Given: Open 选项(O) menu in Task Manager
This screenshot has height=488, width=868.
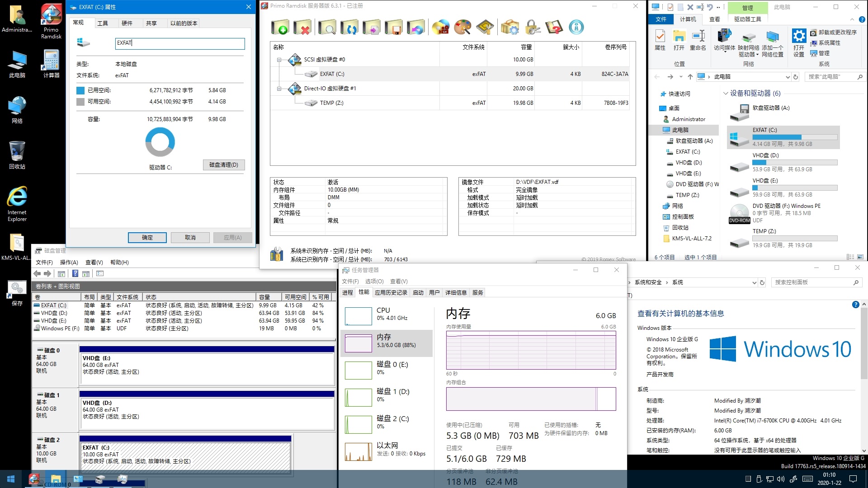Looking at the screenshot, I should click(374, 282).
